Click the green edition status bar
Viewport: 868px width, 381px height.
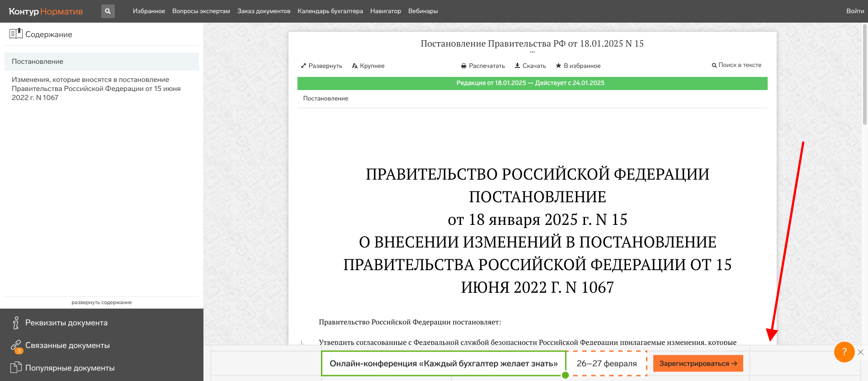(x=532, y=83)
